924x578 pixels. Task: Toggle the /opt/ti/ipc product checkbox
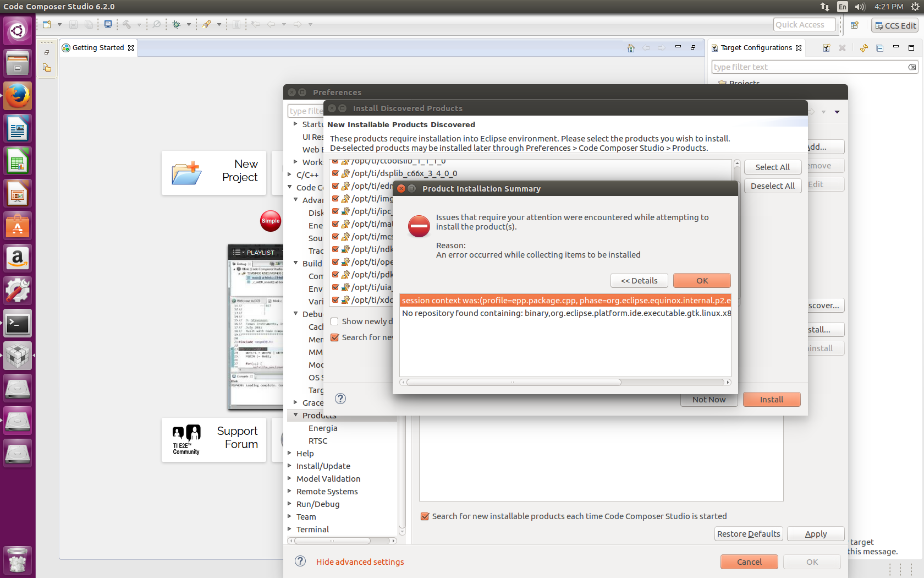pyautogui.click(x=335, y=211)
